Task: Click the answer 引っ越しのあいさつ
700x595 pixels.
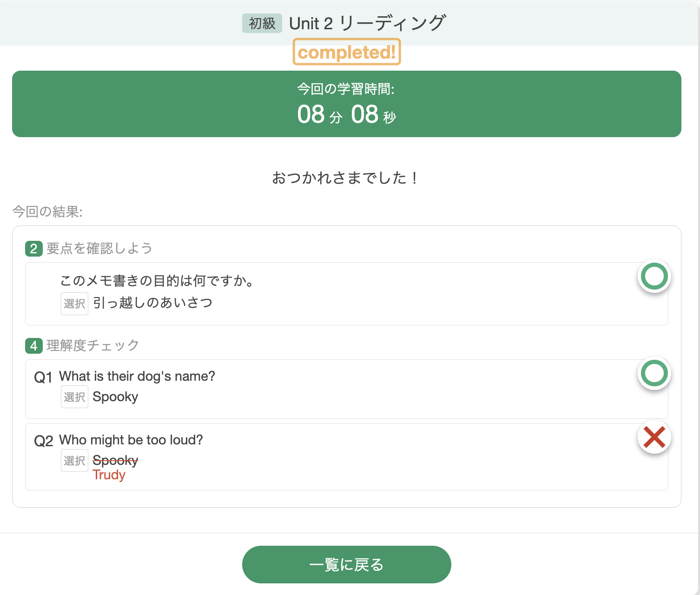Action: (153, 303)
